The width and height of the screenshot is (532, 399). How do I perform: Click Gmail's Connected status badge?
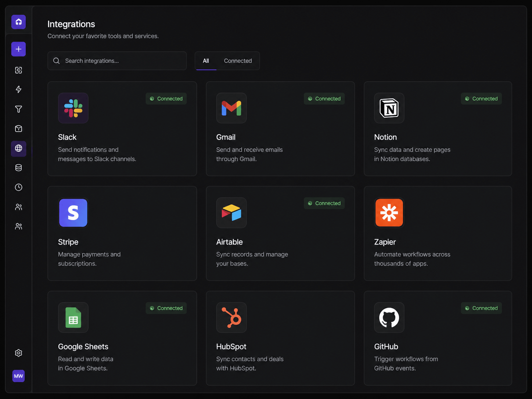(324, 98)
